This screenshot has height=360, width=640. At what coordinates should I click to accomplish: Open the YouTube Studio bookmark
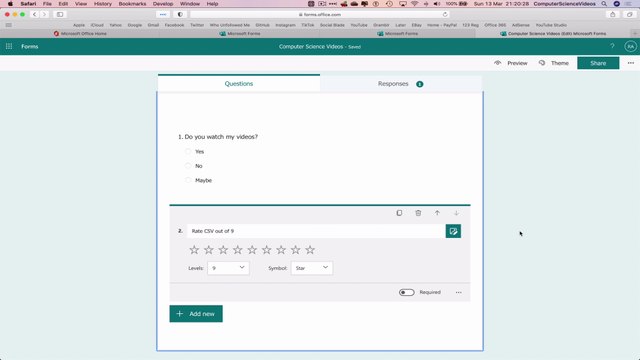click(551, 25)
